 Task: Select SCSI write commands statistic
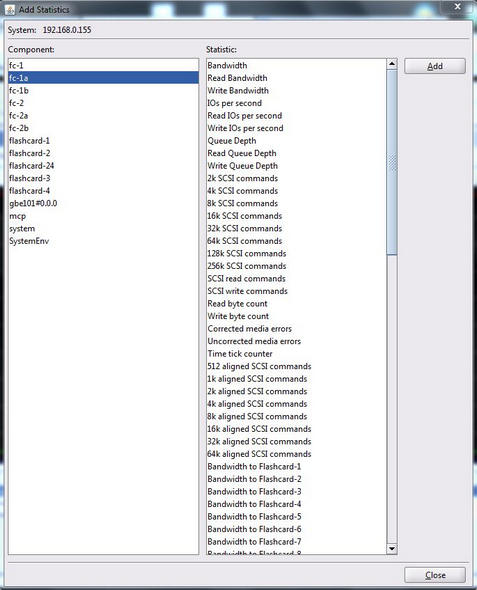click(x=297, y=291)
